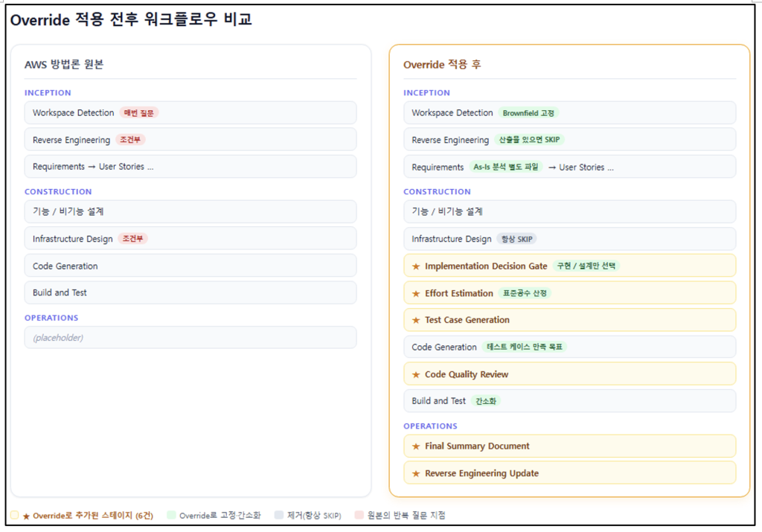Select 'Requirements → User Stories ...' in AWS 원본 panel

190,167
